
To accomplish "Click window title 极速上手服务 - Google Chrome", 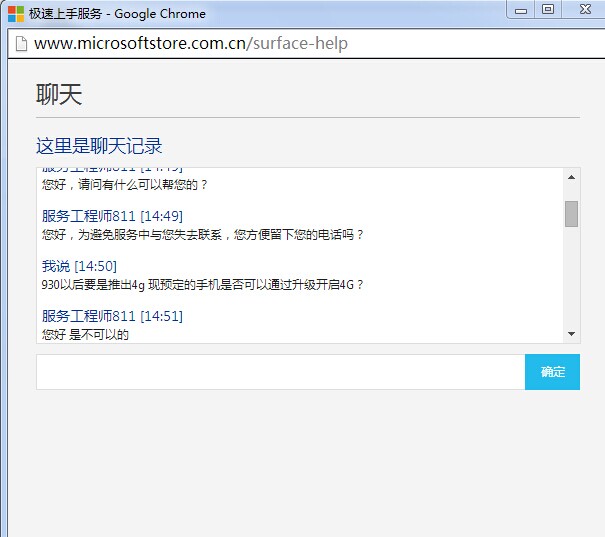I will (117, 14).
